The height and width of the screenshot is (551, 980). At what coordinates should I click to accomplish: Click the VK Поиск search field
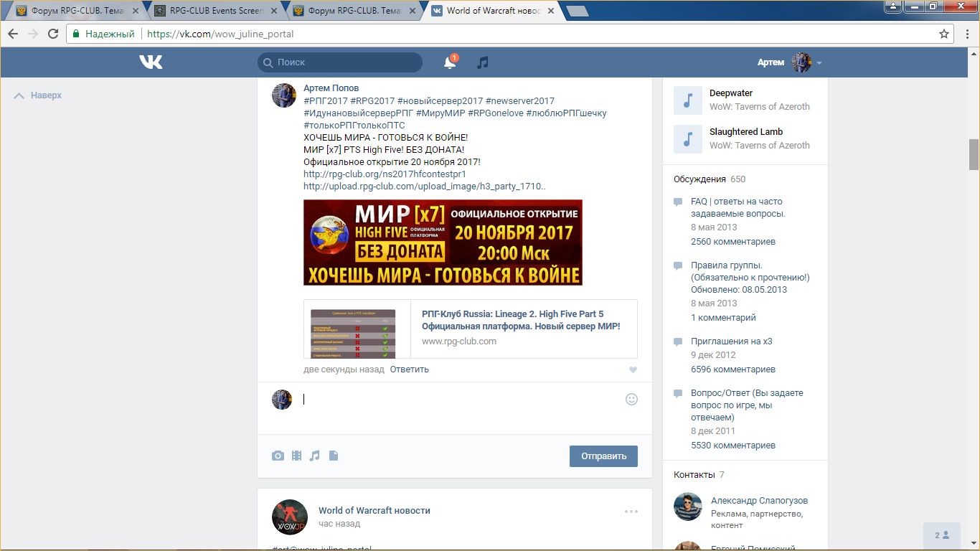[x=340, y=62]
